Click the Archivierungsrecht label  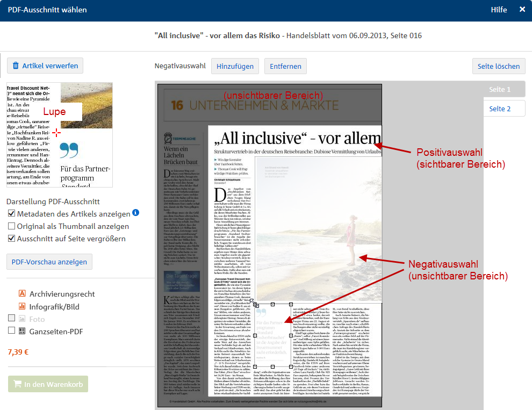[x=62, y=294]
